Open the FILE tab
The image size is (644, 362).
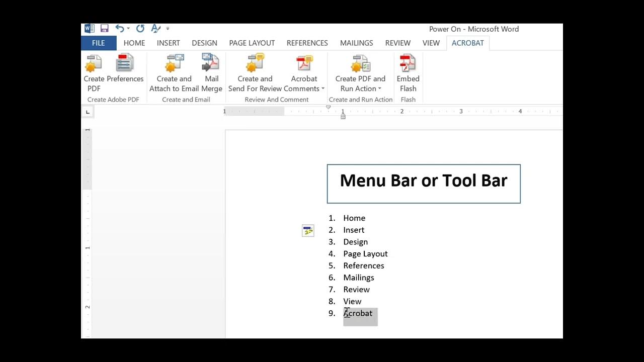click(99, 43)
